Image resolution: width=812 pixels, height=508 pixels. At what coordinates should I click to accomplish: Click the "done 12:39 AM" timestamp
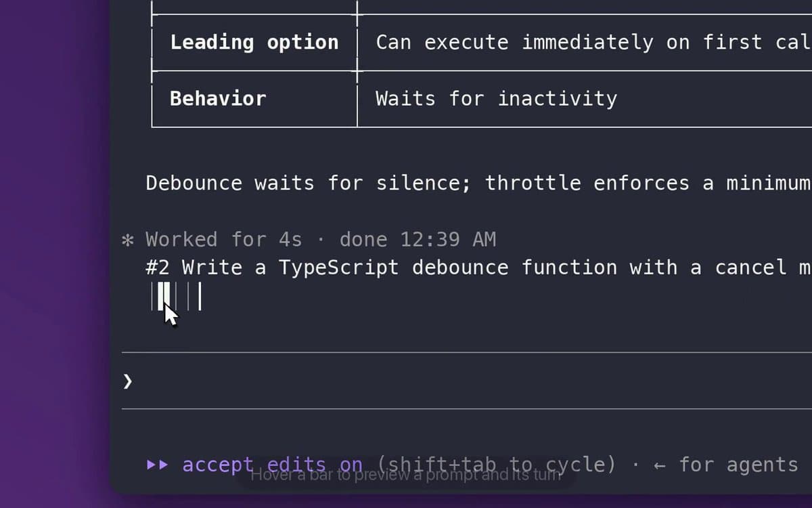coord(418,240)
